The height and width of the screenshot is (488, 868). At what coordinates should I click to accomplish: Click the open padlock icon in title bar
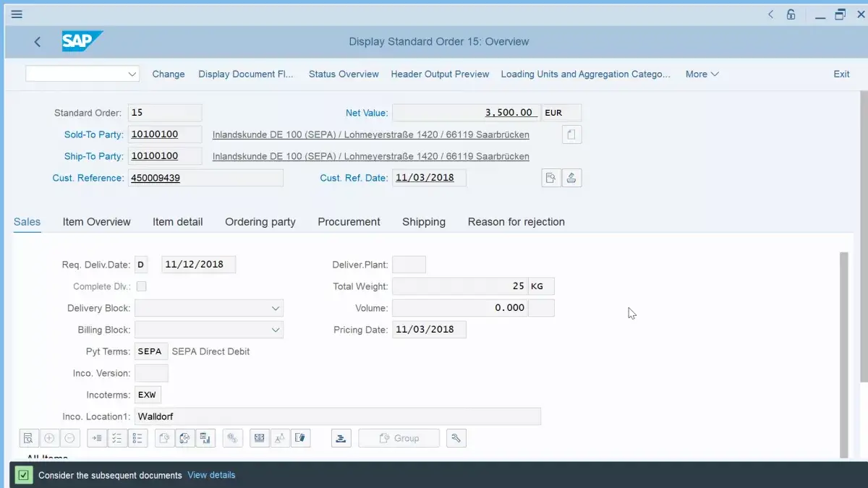click(791, 14)
